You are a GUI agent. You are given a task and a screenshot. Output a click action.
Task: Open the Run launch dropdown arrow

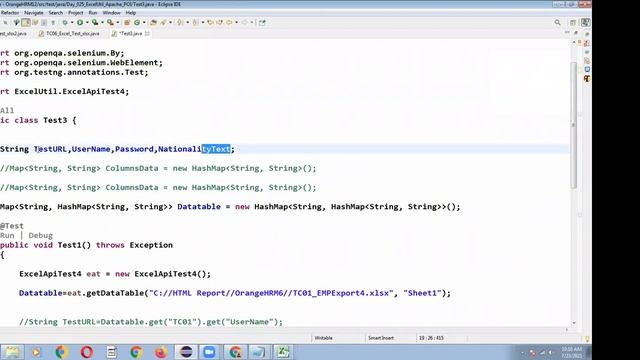point(87,22)
